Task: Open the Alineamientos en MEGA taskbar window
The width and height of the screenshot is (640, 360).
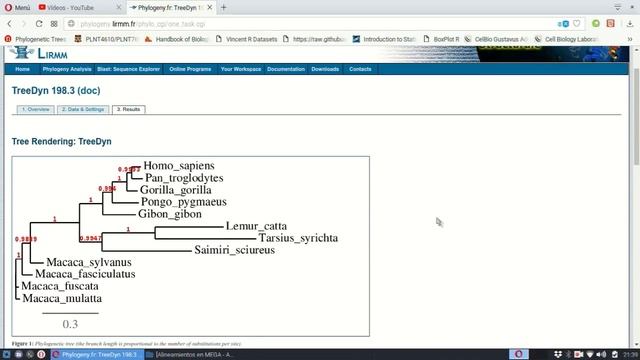Action: 190,355
